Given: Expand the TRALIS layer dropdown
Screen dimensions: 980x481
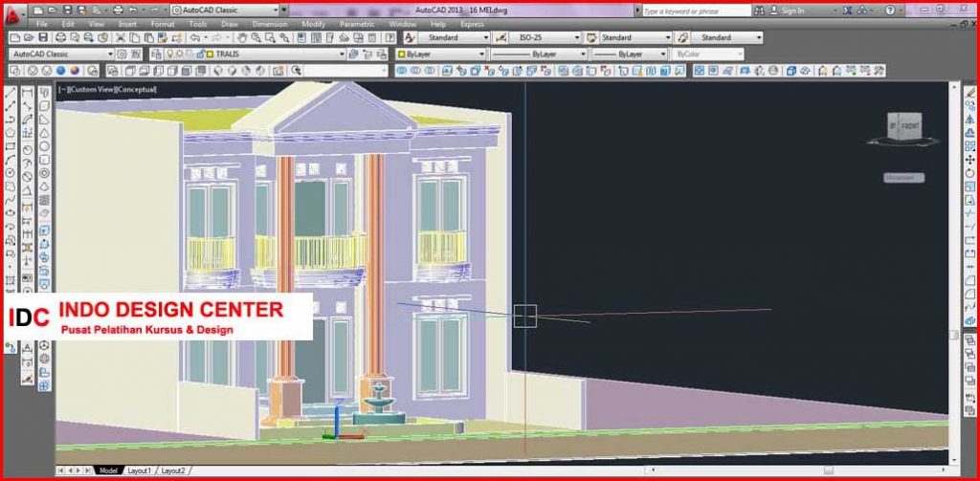Looking at the screenshot, I should click(x=342, y=55).
